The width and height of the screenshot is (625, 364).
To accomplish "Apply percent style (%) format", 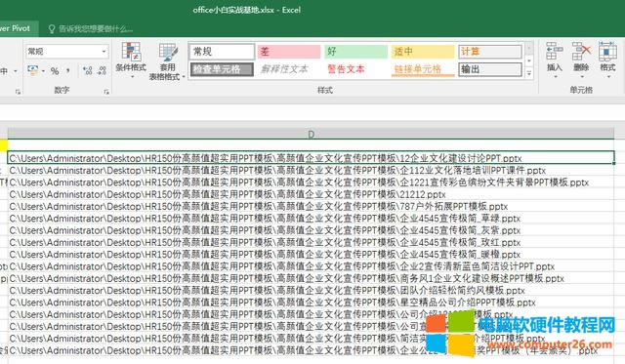I will [55, 71].
